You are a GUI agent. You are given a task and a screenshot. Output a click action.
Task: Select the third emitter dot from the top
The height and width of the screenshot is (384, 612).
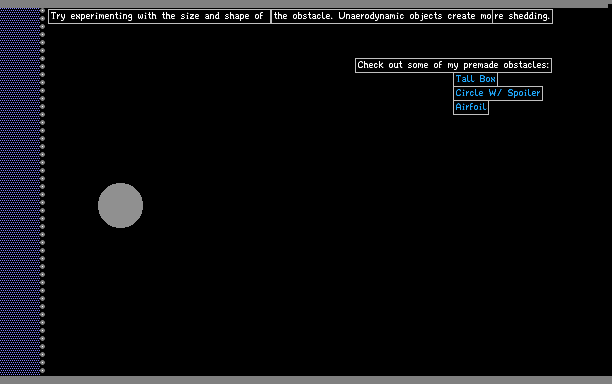42,27
